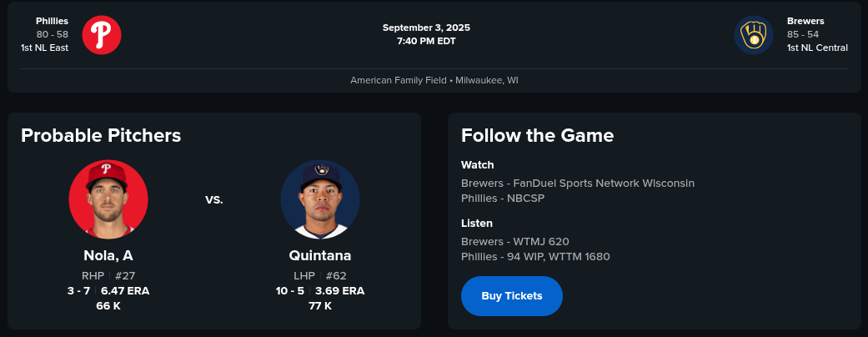The width and height of the screenshot is (868, 337).
Task: Click Quintana's 3.69 ERA stat
Action: (x=340, y=291)
